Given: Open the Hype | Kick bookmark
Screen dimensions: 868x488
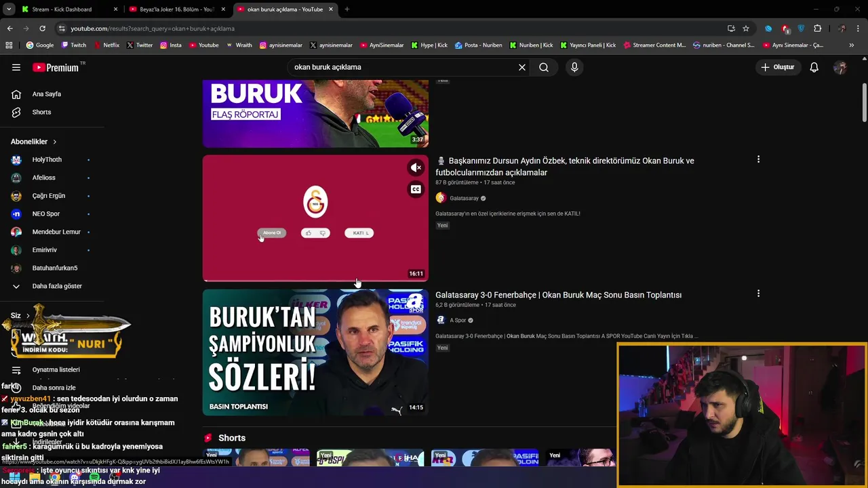Looking at the screenshot, I should click(429, 45).
